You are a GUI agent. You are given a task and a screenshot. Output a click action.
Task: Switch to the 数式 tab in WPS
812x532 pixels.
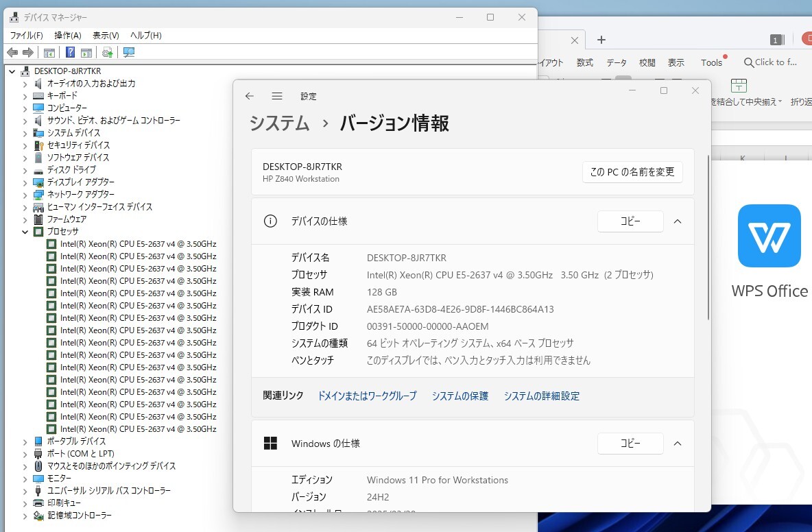pyautogui.click(x=585, y=62)
